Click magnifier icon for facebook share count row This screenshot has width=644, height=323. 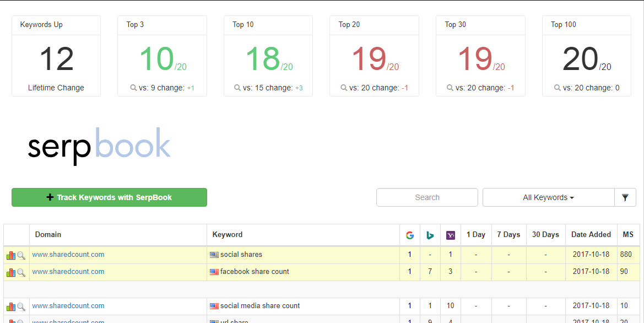[x=21, y=272]
